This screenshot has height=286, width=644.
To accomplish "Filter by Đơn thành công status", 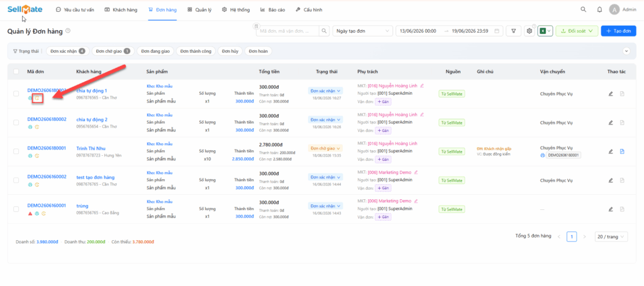I will pos(196,52).
